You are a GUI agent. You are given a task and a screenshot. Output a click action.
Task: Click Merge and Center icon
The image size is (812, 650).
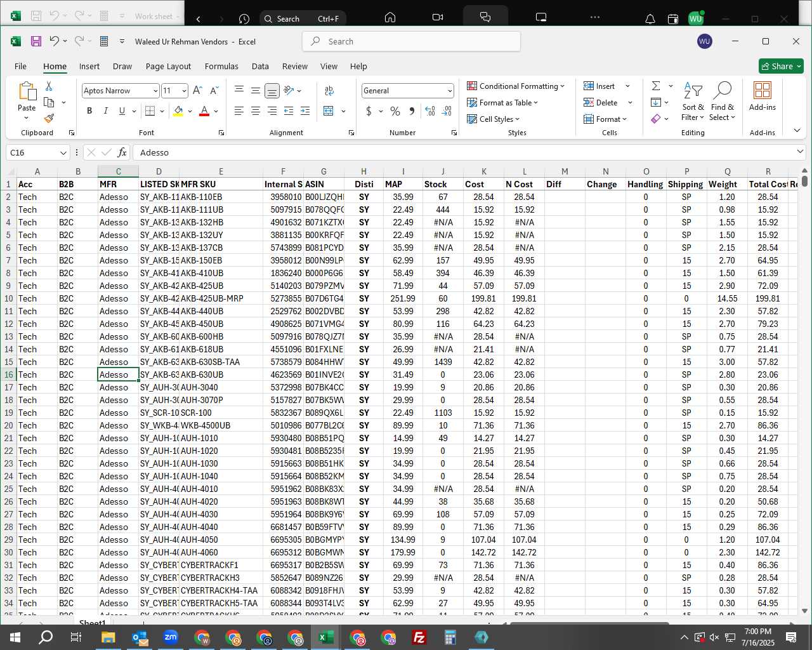point(329,111)
